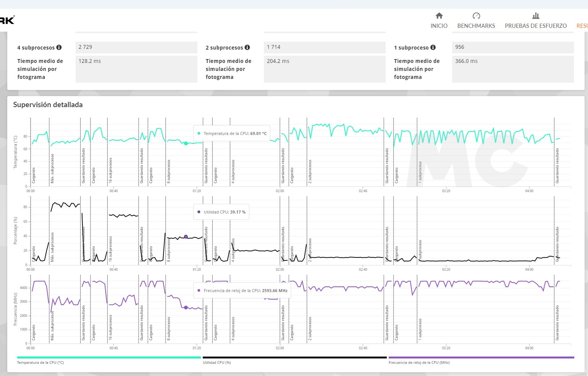Select the PRUEBAS DE ESFUERZO text label
Image resolution: width=588 pixels, height=376 pixels.
(x=536, y=26)
